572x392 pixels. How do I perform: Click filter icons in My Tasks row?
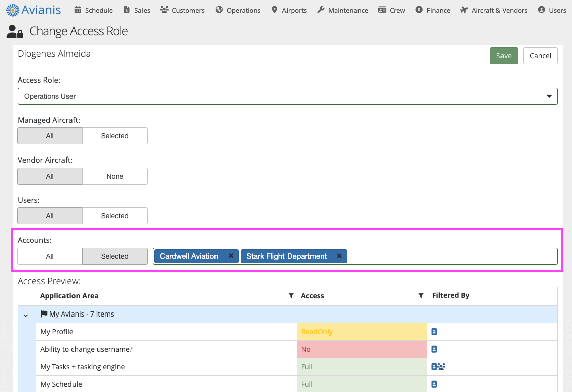[x=438, y=367]
